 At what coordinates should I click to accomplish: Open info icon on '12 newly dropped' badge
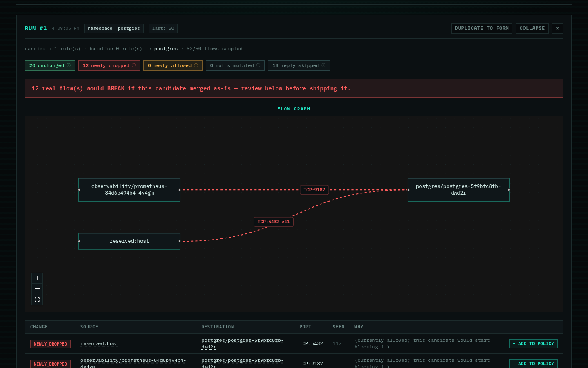coord(134,65)
